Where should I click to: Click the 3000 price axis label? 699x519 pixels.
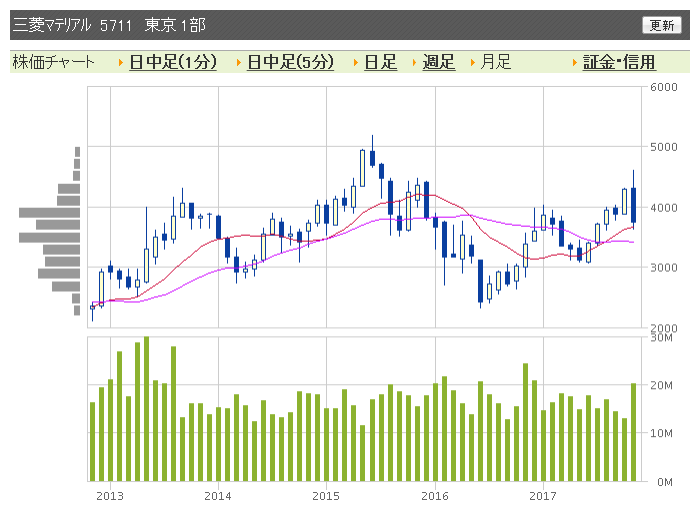pyautogui.click(x=664, y=268)
